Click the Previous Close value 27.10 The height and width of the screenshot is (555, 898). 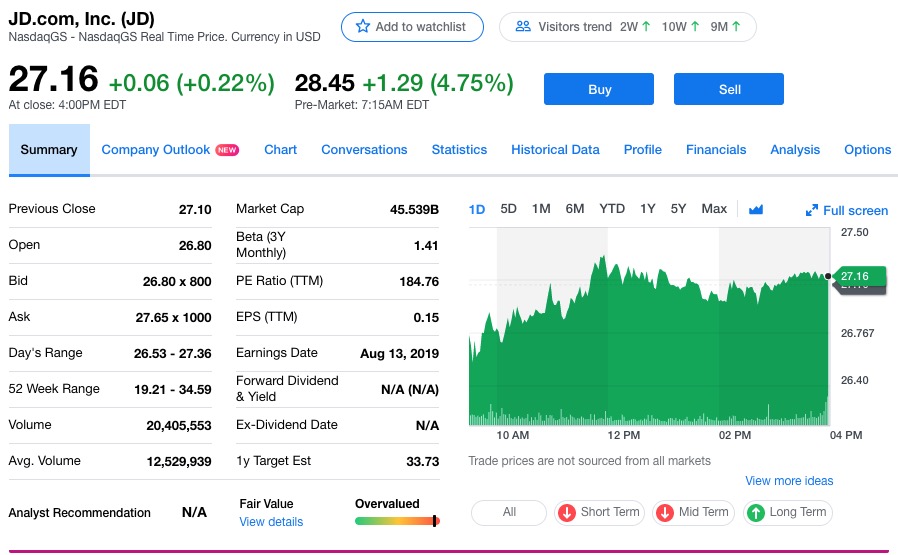(195, 210)
